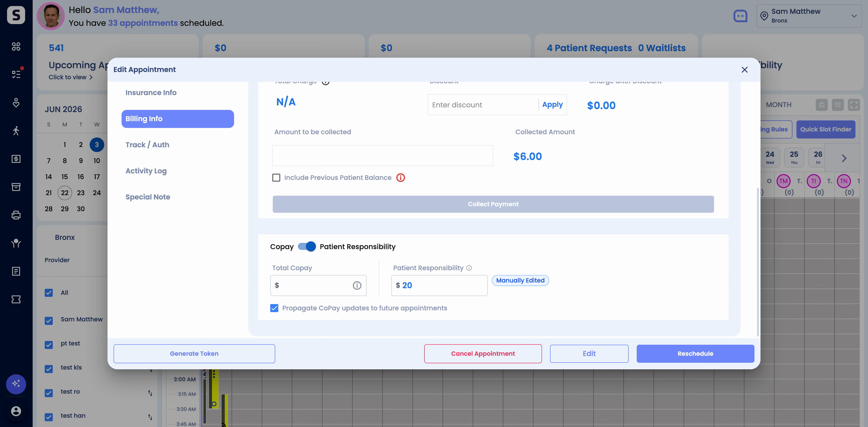This screenshot has height=427, width=868.
Task: Click the printer icon in sidebar
Action: (16, 215)
